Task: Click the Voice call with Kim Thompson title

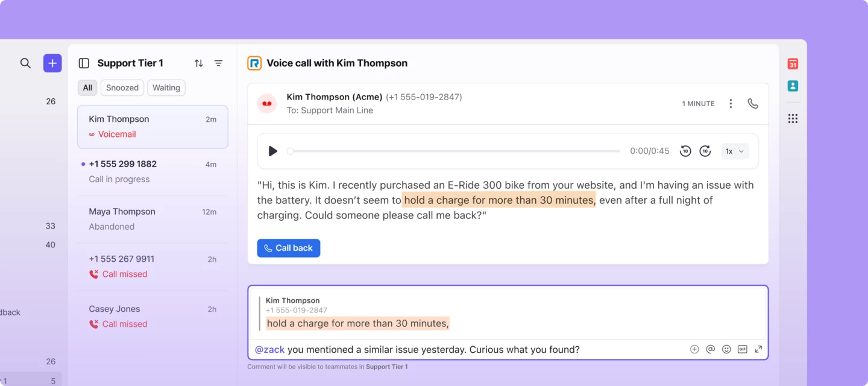Action: pyautogui.click(x=337, y=63)
